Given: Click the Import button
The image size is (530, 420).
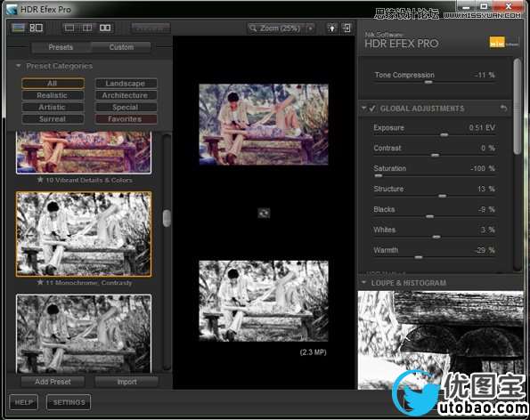Looking at the screenshot, I should [127, 382].
